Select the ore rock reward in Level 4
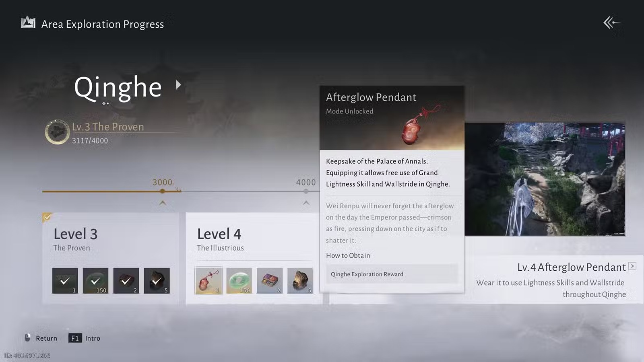644x362 pixels. [300, 280]
